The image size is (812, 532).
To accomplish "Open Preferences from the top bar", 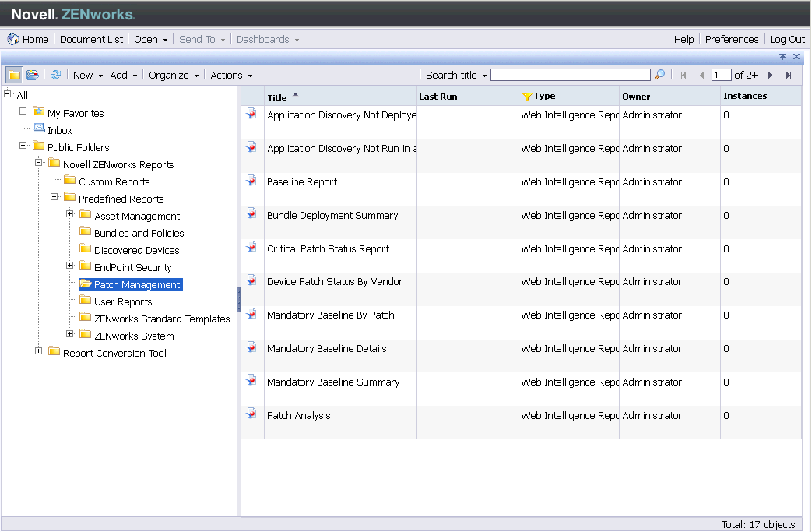I will [731, 39].
